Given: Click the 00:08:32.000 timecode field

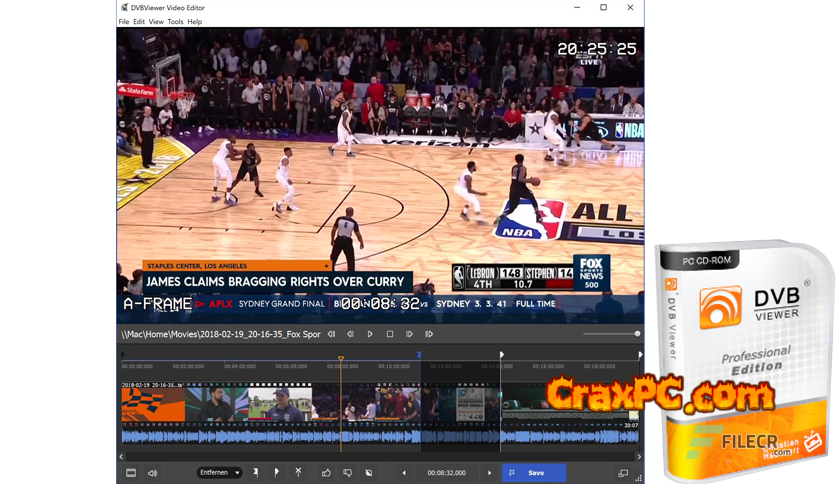Looking at the screenshot, I should pos(447,473).
